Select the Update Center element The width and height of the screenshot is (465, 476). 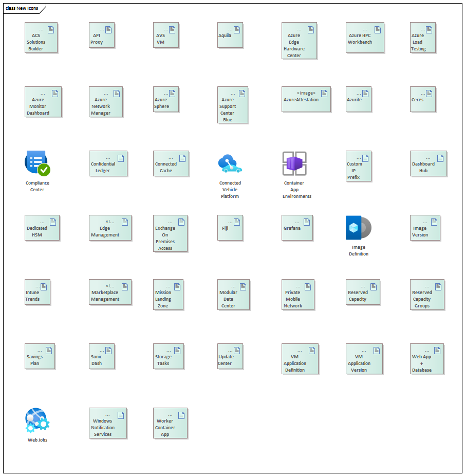click(230, 356)
